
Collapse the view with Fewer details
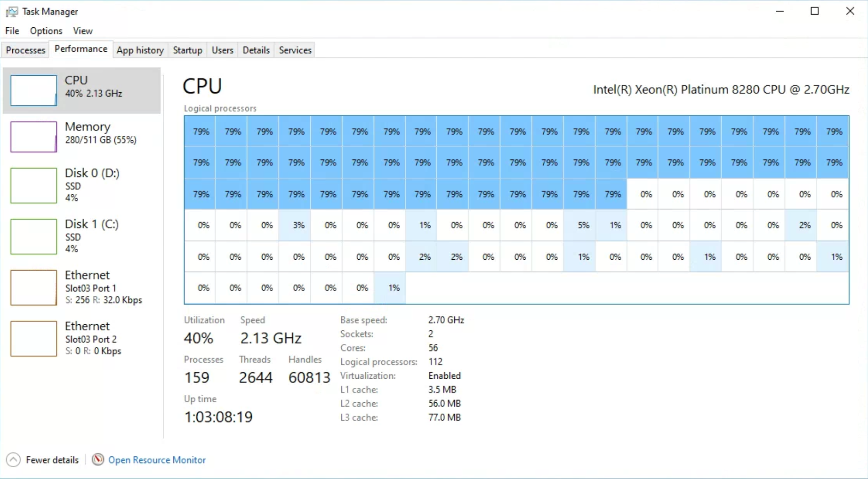(43, 460)
